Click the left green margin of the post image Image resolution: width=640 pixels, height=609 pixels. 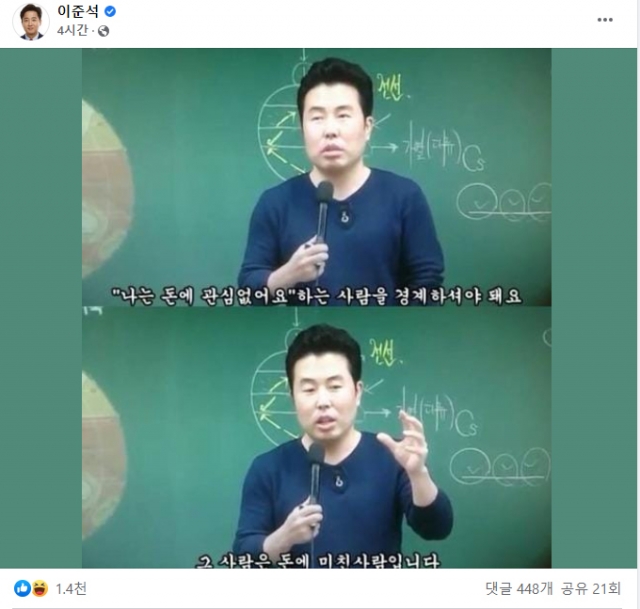pos(41,308)
